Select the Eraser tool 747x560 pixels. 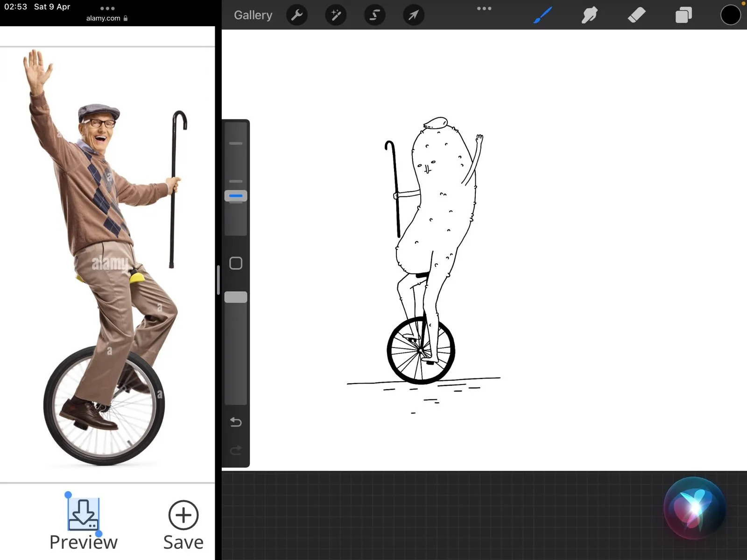pos(636,15)
